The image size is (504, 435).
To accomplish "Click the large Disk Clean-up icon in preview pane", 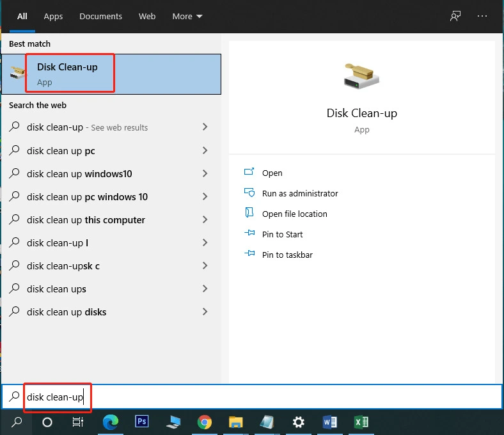I will [361, 77].
